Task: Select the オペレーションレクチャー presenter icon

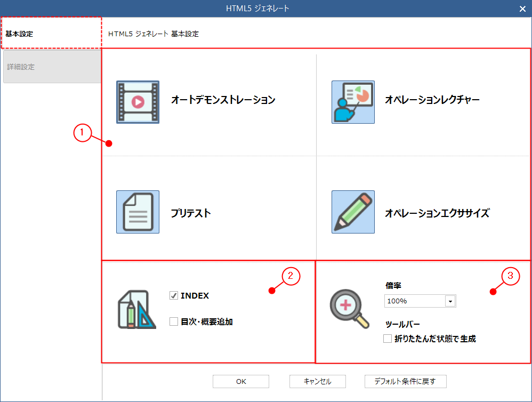Action: (353, 101)
